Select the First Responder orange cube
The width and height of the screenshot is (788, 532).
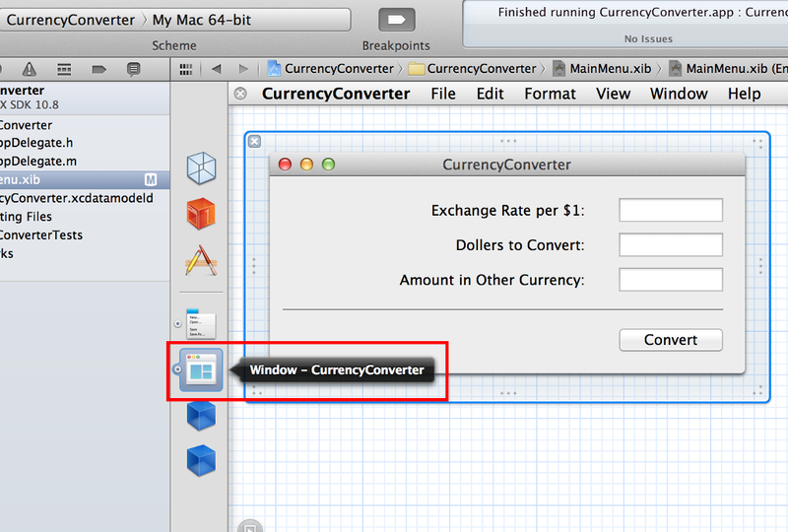pos(201,214)
